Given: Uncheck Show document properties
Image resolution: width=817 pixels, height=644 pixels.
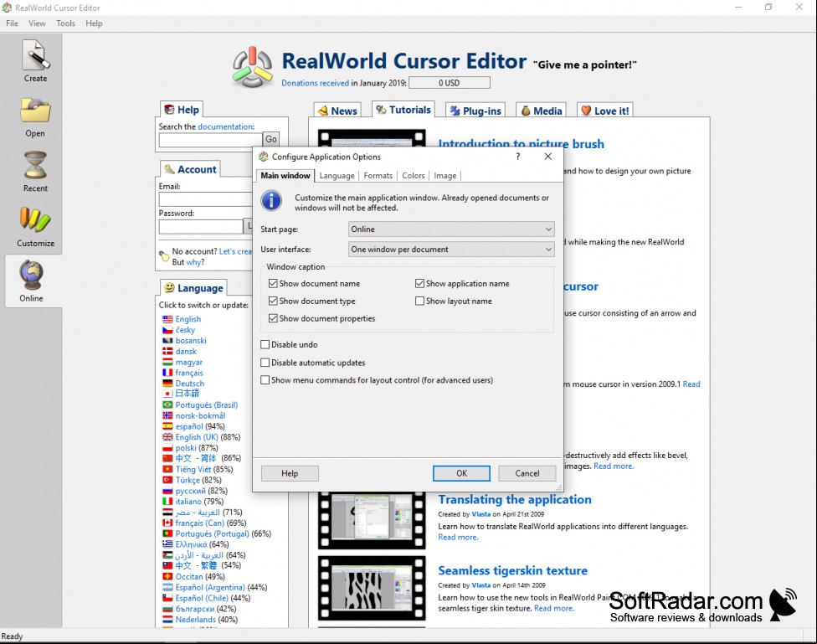Looking at the screenshot, I should click(x=273, y=318).
